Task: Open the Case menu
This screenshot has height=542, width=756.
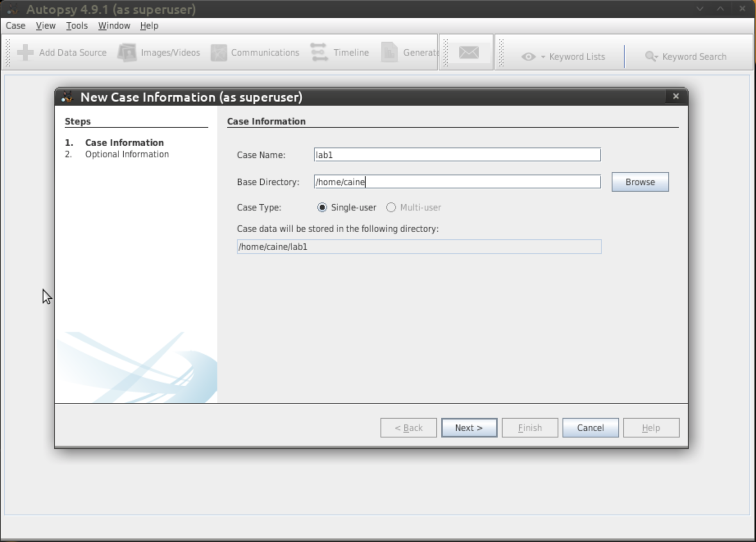Action: pos(16,25)
